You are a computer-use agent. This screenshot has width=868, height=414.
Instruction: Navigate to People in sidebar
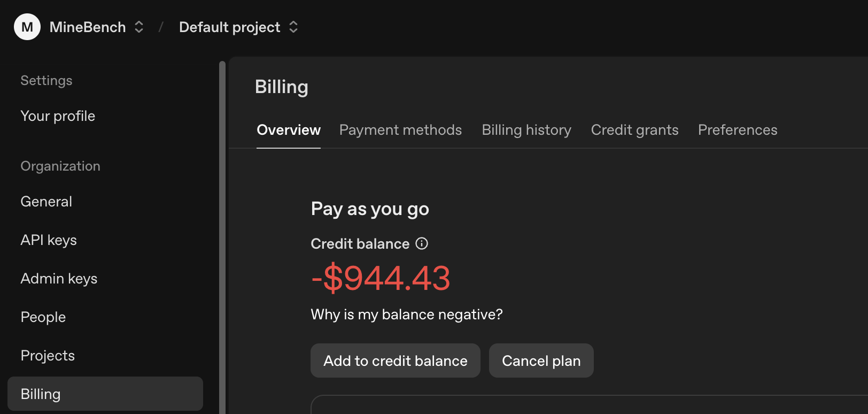pos(43,317)
